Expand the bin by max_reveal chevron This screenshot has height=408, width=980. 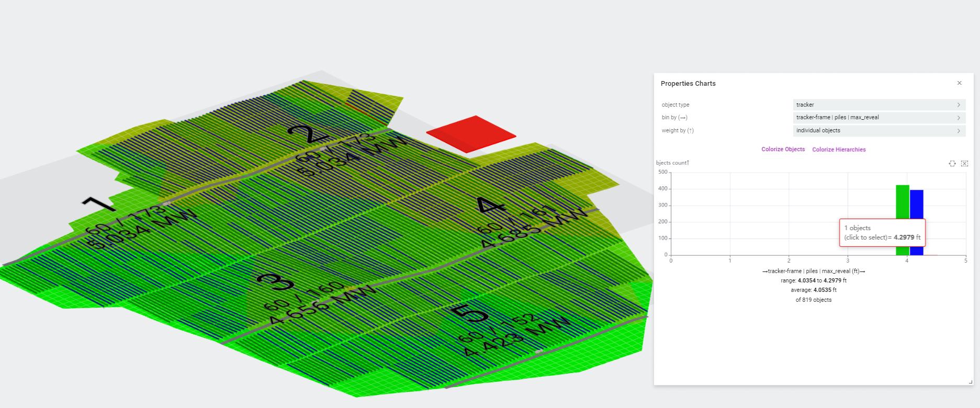click(x=959, y=118)
